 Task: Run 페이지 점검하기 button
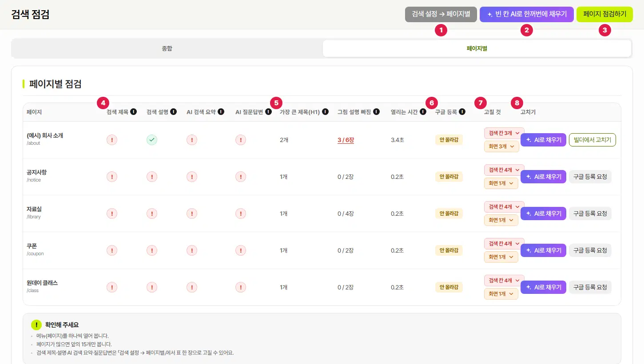(604, 14)
